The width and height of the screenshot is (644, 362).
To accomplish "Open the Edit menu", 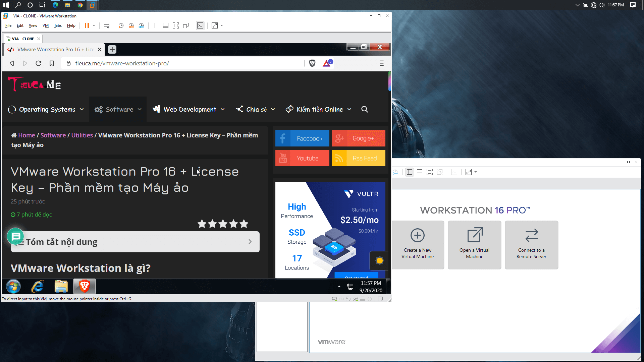I will (20, 25).
